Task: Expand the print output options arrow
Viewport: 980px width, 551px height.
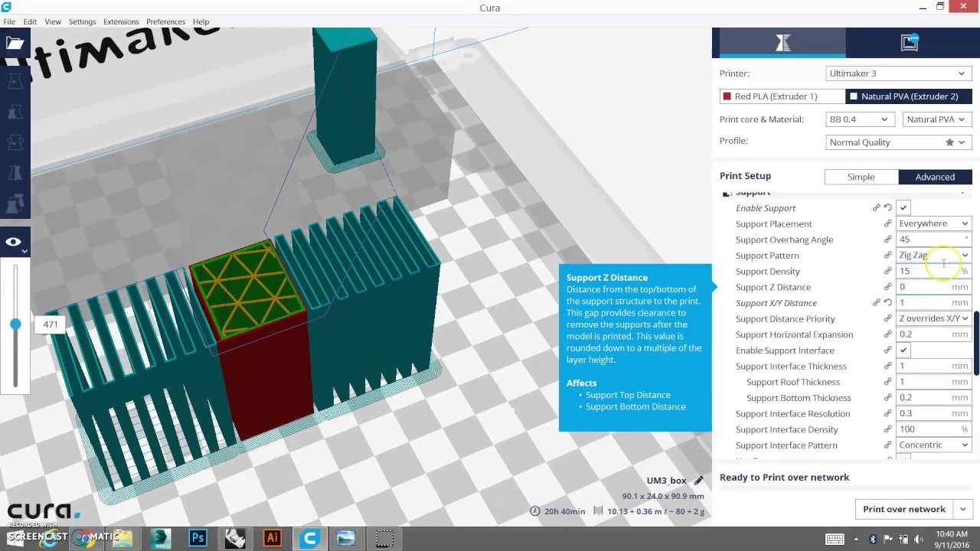Action: [x=962, y=509]
